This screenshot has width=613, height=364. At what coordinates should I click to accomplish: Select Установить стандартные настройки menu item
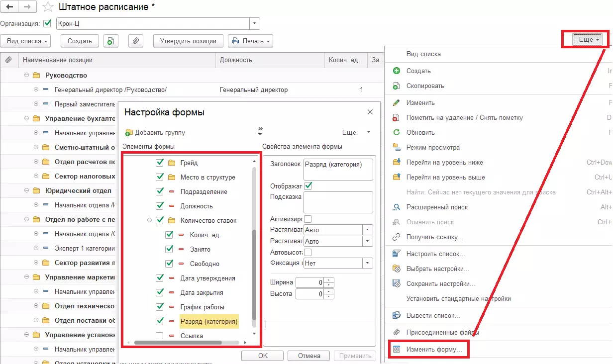tap(458, 299)
